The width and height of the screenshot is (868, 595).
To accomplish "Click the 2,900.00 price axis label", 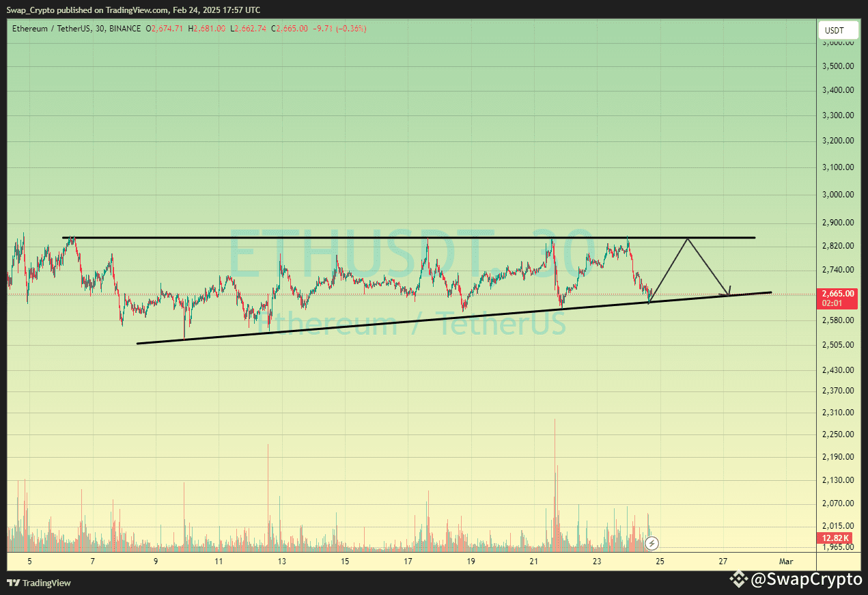I will 839,223.
